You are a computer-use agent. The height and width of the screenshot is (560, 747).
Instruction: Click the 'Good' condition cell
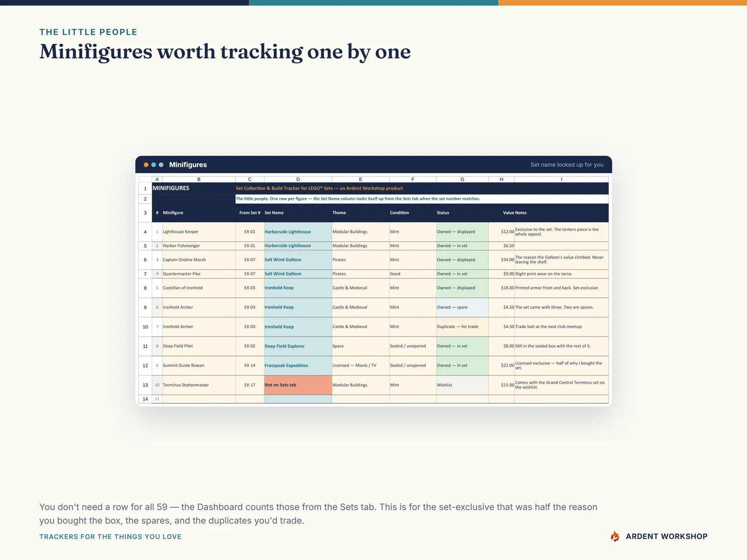click(x=413, y=274)
